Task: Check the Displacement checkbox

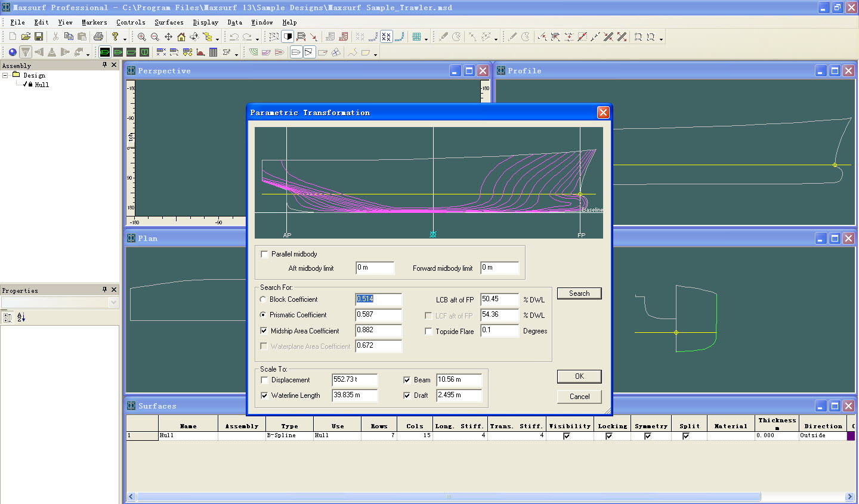Action: (x=264, y=380)
